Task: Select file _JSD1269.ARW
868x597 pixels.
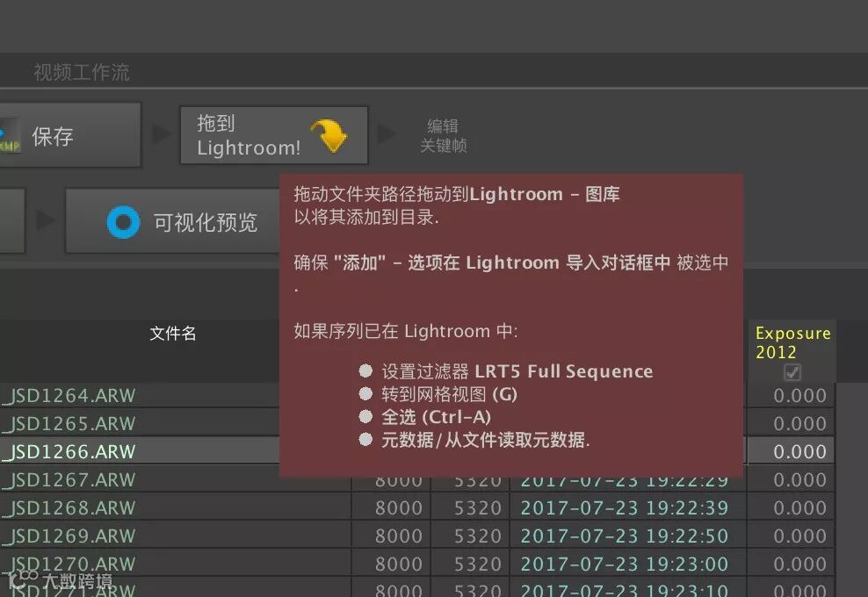Action: coord(69,536)
